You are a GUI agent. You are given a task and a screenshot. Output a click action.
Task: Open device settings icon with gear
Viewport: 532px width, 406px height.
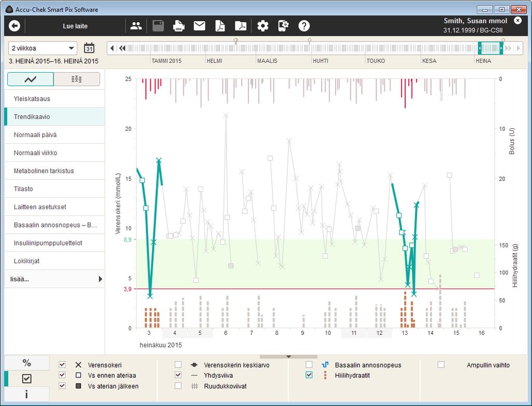[283, 26]
